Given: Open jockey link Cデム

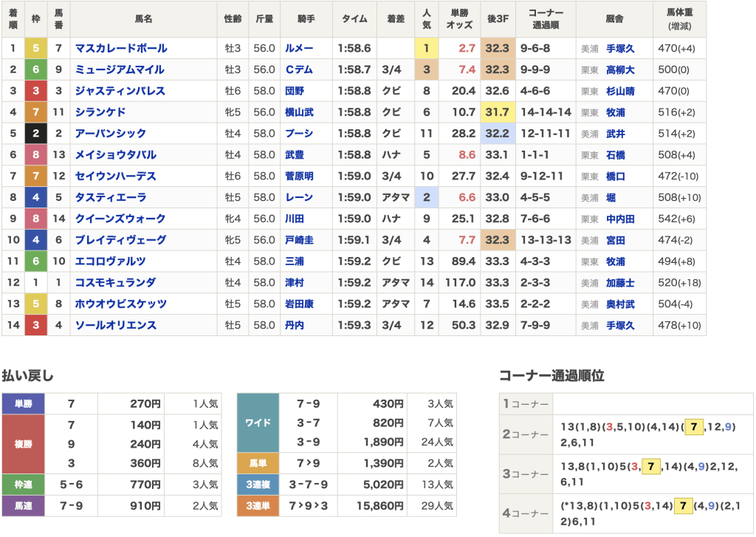Looking at the screenshot, I should (x=299, y=69).
